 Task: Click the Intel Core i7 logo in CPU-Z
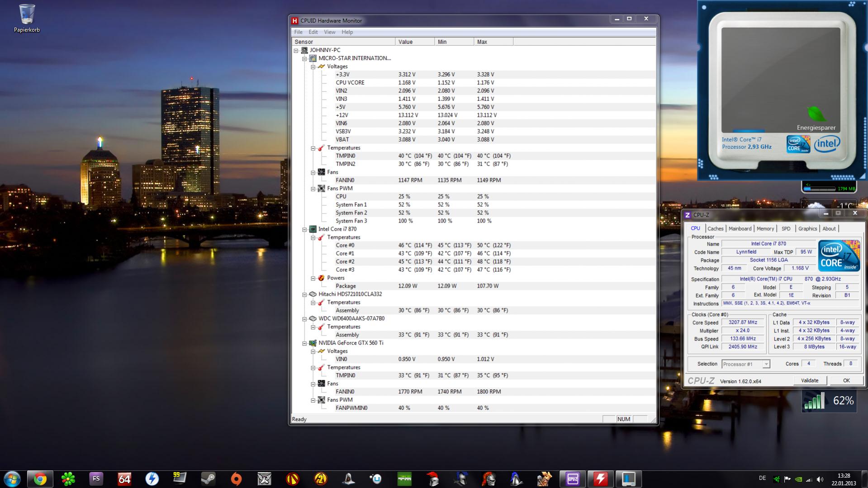(839, 256)
